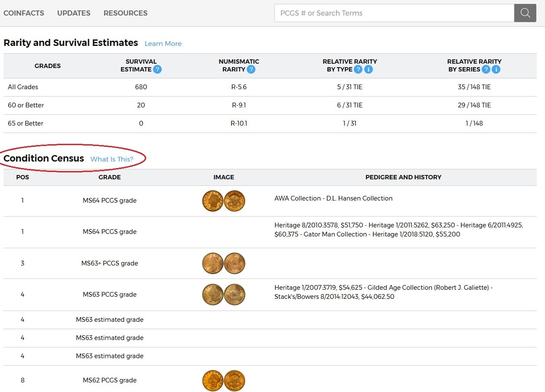Image resolution: width=545 pixels, height=392 pixels.
Task: Click the Learn More link
Action: [163, 44]
